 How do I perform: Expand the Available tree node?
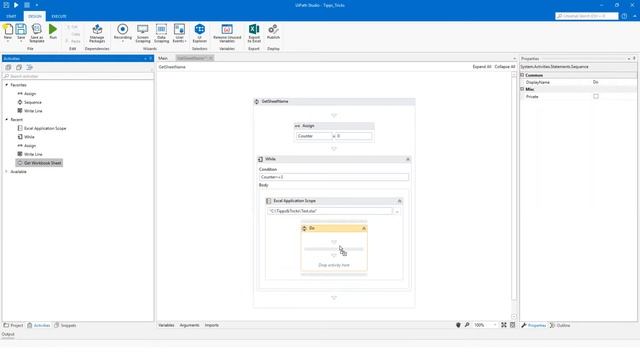(7, 172)
